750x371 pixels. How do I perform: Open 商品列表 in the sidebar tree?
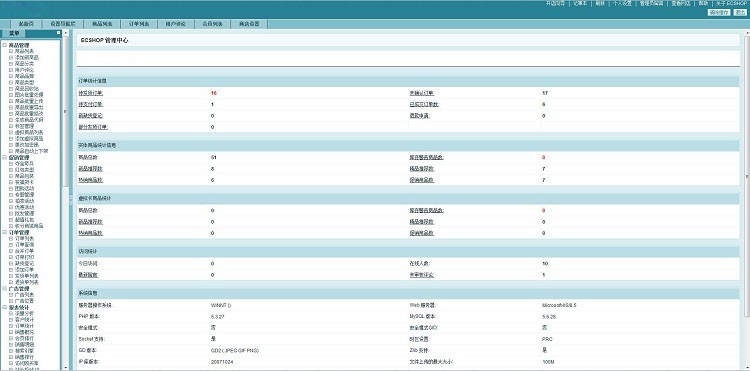click(24, 51)
